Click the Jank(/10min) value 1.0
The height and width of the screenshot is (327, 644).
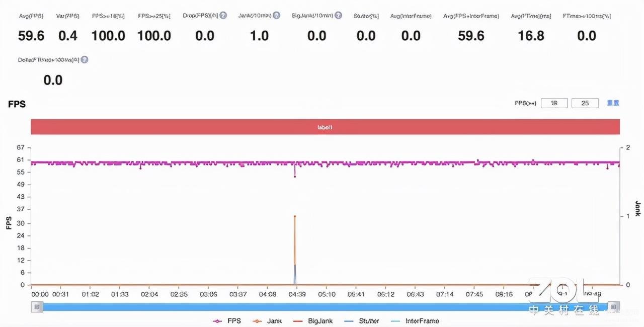(260, 36)
